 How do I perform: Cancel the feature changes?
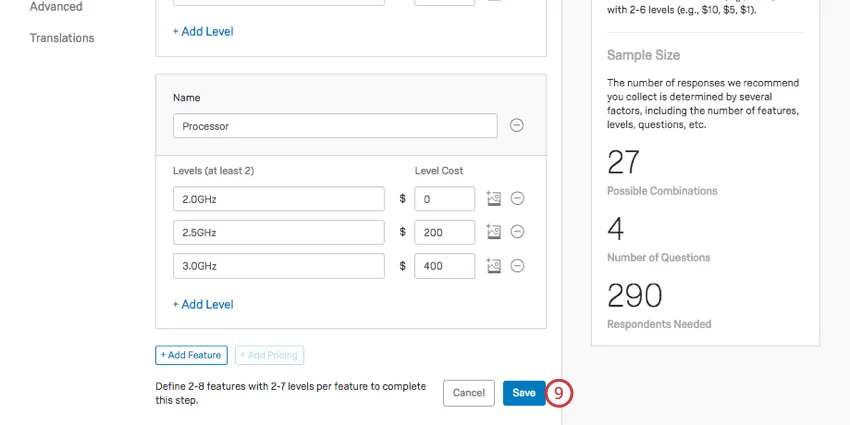click(468, 393)
